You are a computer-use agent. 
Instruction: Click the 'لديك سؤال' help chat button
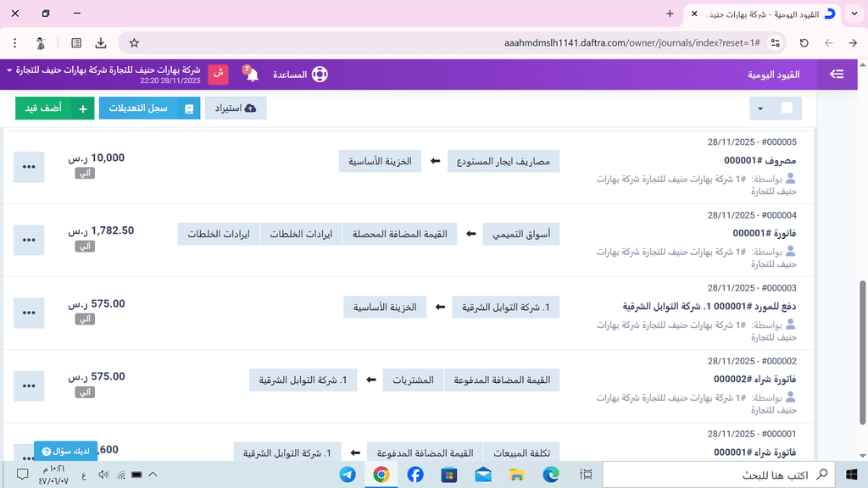pos(66,451)
